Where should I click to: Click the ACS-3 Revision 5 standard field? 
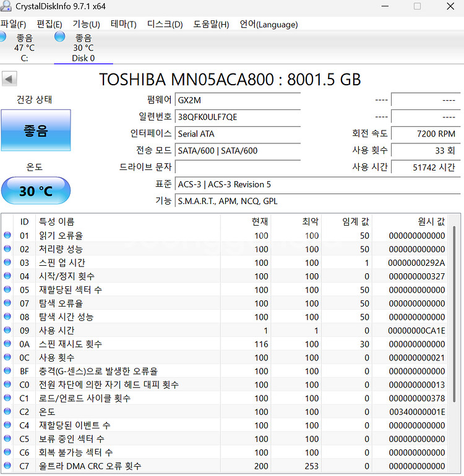coord(317,184)
